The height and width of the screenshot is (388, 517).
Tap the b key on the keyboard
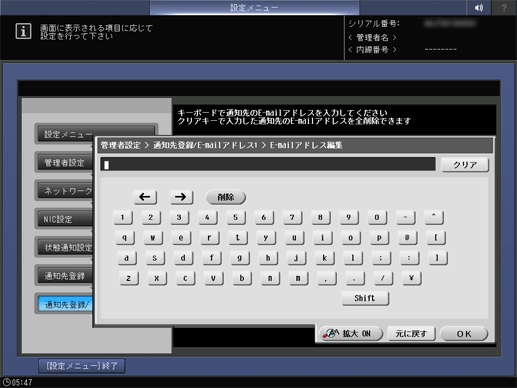pos(242,278)
